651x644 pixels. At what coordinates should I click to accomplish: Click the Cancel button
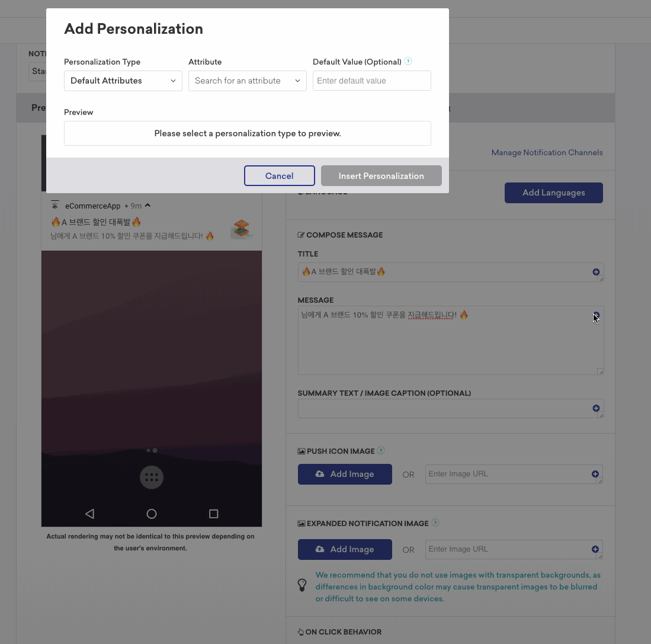point(280,175)
